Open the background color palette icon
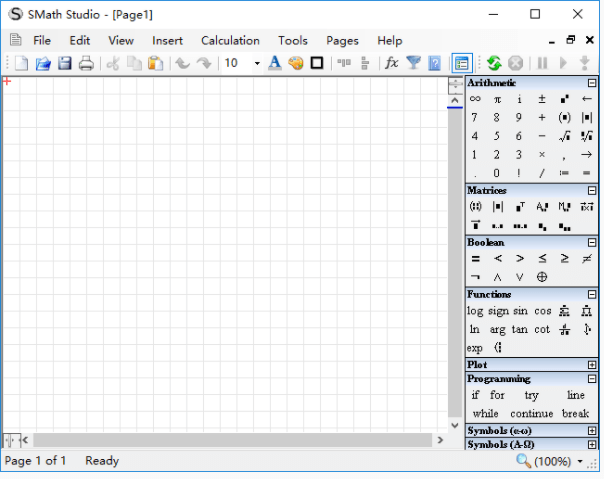The image size is (604, 479). (296, 63)
